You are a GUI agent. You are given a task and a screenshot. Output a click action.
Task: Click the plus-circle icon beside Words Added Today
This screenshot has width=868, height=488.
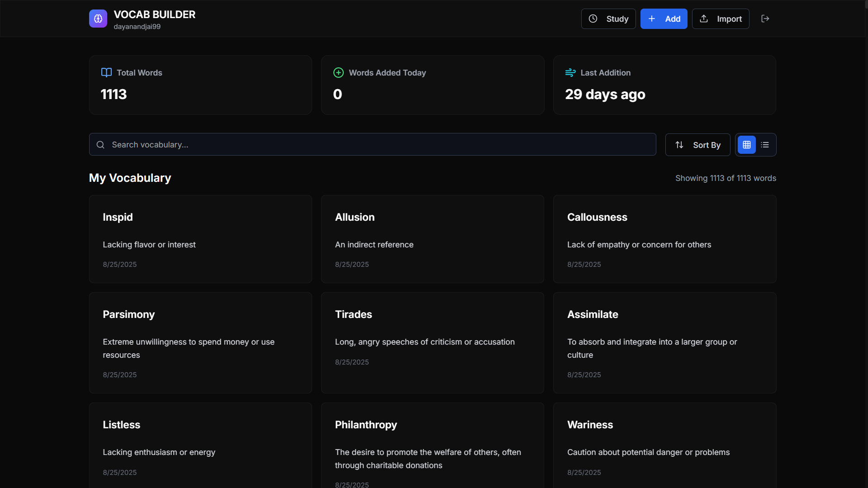(x=338, y=72)
